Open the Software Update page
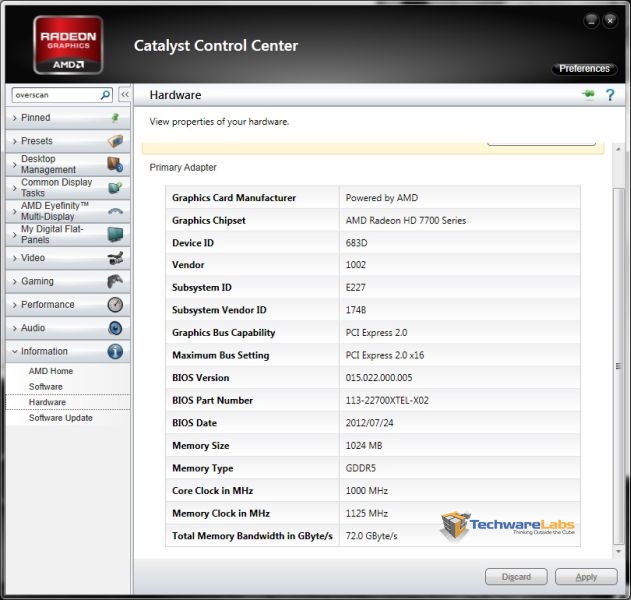The width and height of the screenshot is (631, 600). tap(60, 418)
